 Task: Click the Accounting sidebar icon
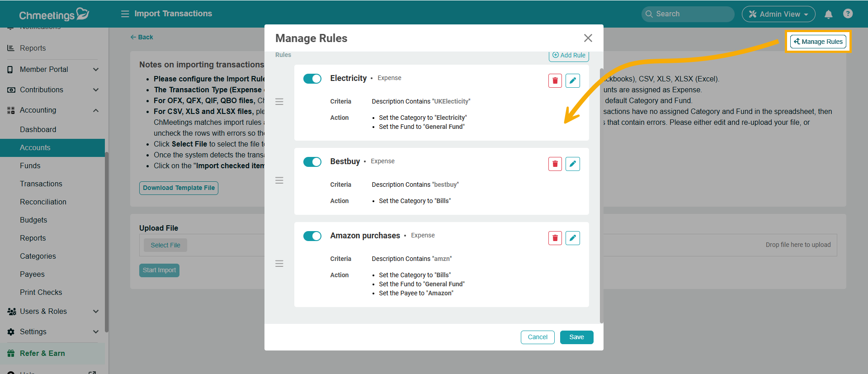[11, 110]
